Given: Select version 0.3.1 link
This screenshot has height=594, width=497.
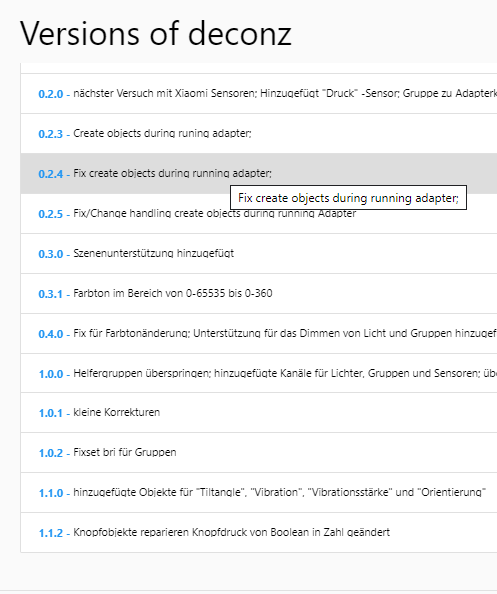Looking at the screenshot, I should coord(51,294).
